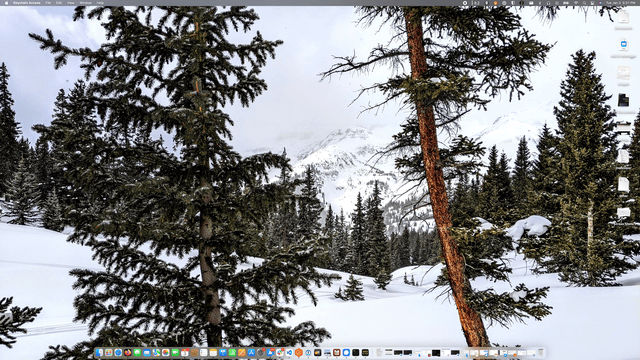
Task: Open Photos app in the Dock
Action: point(166,352)
